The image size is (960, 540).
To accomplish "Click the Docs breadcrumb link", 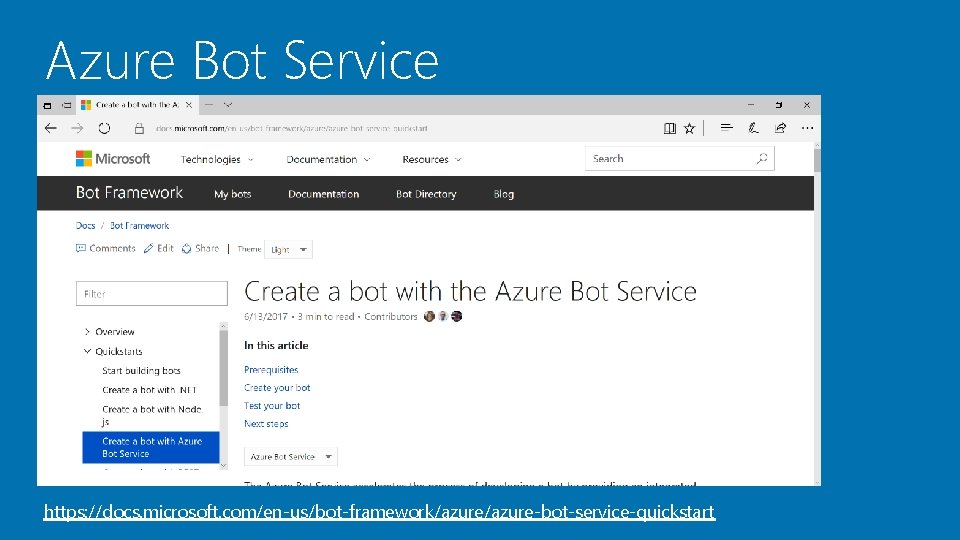I will pyautogui.click(x=85, y=225).
